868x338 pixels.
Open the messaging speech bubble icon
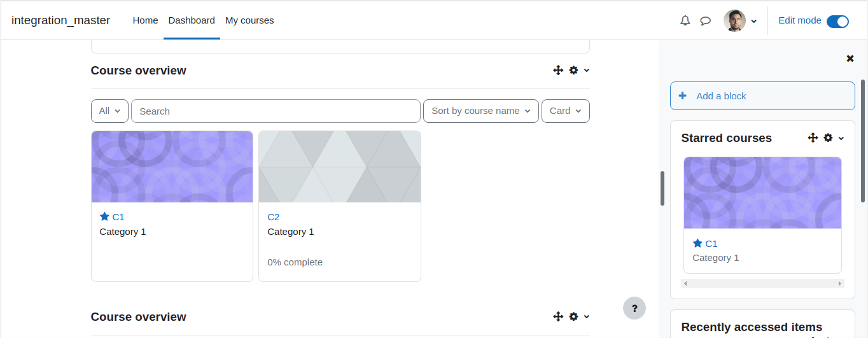(705, 20)
